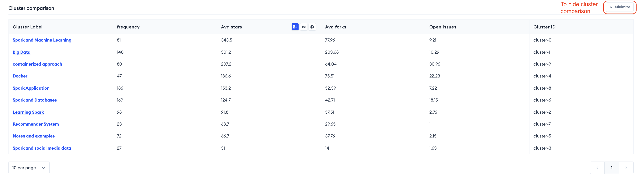Click Open Issues value 22.23
Screen dimensions: 644x185
point(435,76)
